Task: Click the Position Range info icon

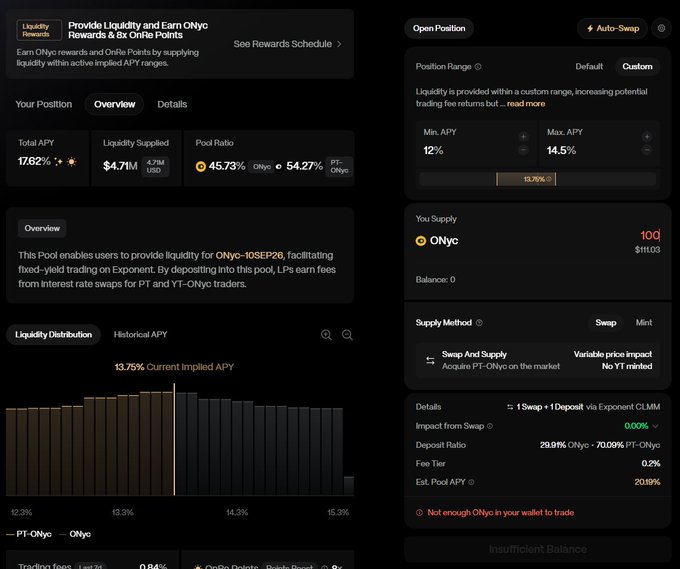Action: point(478,67)
